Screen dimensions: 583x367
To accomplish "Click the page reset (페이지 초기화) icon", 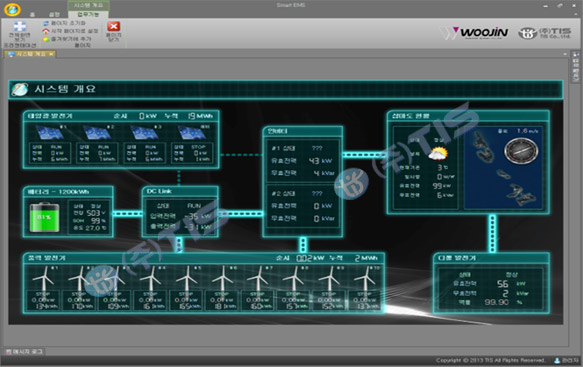I will pyautogui.click(x=46, y=23).
